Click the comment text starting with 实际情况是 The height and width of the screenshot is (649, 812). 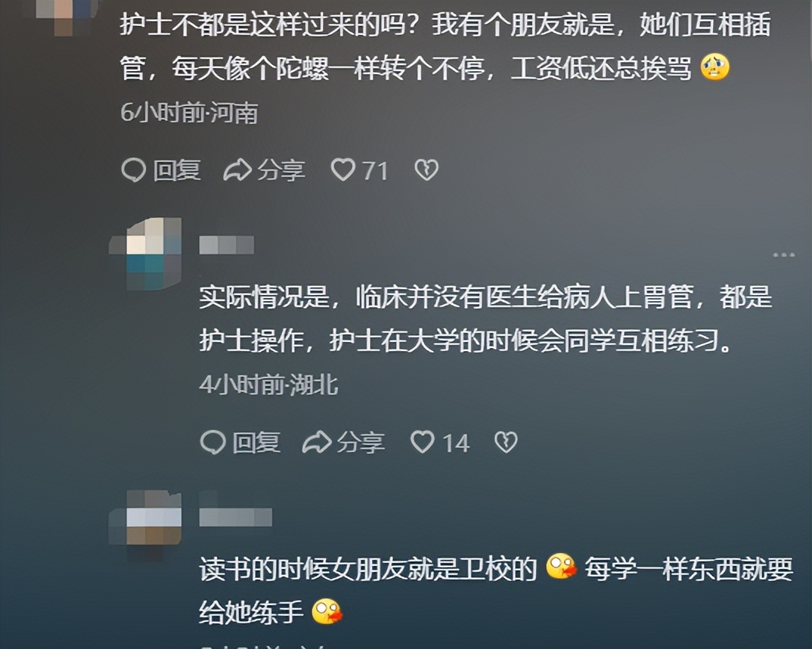(x=485, y=318)
